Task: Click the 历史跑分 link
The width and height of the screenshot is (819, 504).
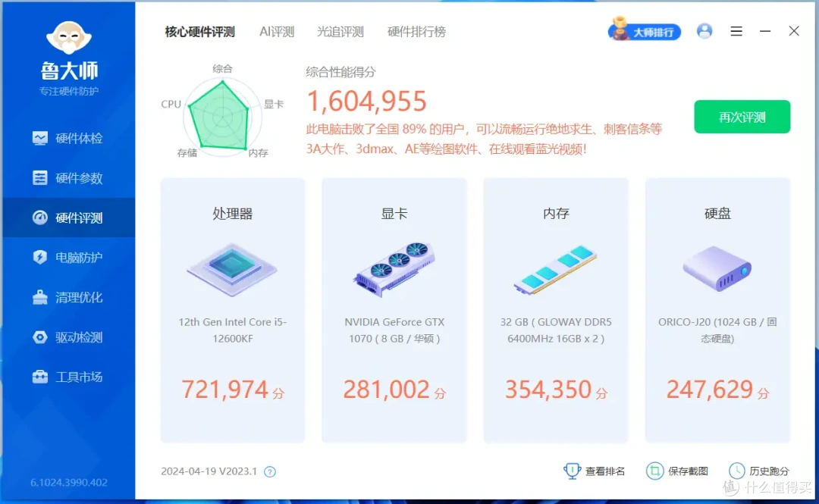Action: tap(759, 471)
